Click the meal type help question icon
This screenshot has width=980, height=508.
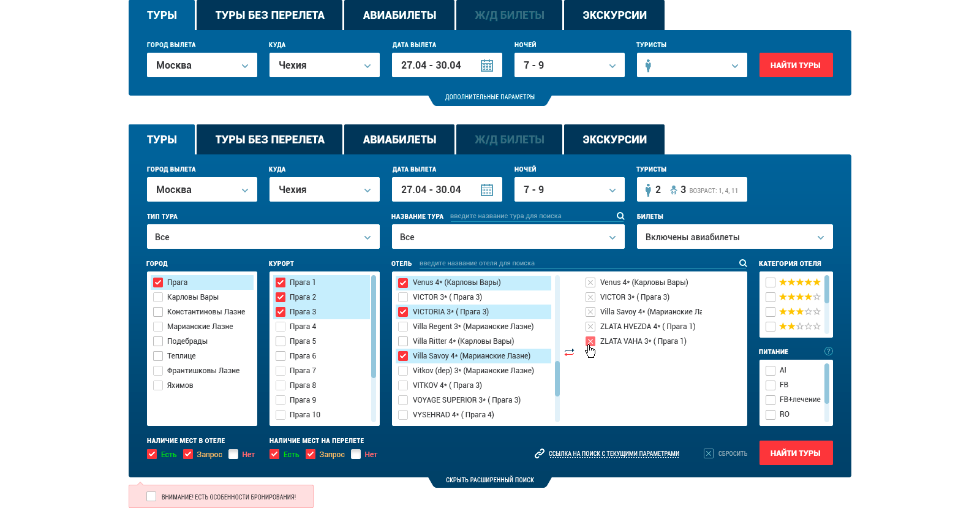click(829, 352)
